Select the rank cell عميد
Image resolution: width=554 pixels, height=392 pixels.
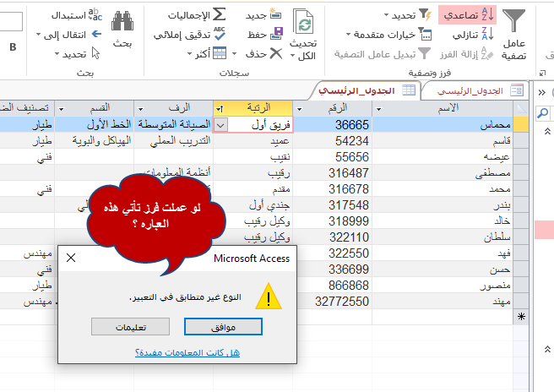[253, 141]
